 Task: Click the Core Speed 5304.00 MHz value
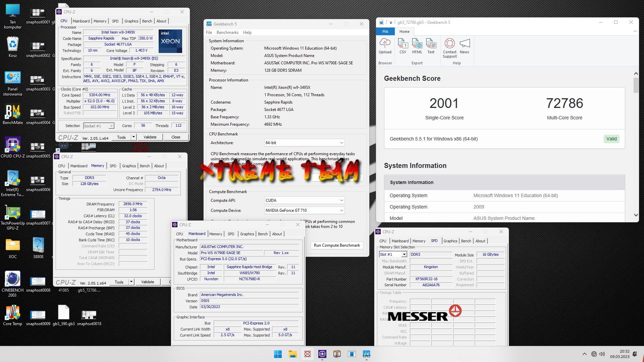(100, 95)
